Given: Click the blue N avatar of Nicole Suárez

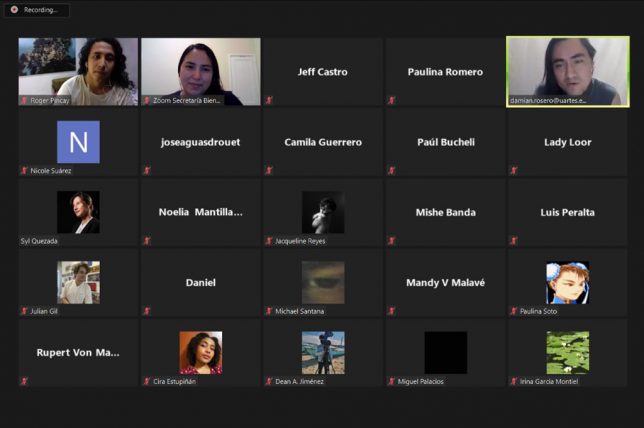Looking at the screenshot, I should click(78, 142).
